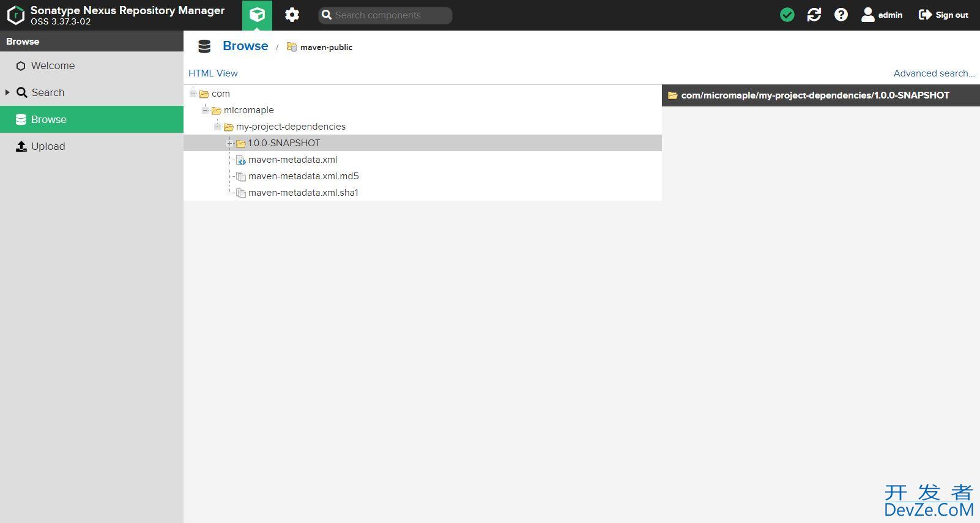Click the Upload arrow sidebar icon

point(21,146)
